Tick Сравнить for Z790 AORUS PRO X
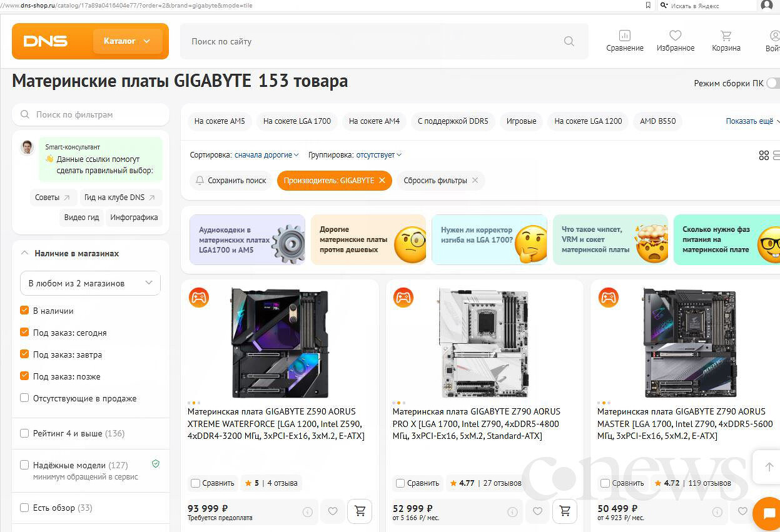Image resolution: width=780 pixels, height=532 pixels. (400, 483)
